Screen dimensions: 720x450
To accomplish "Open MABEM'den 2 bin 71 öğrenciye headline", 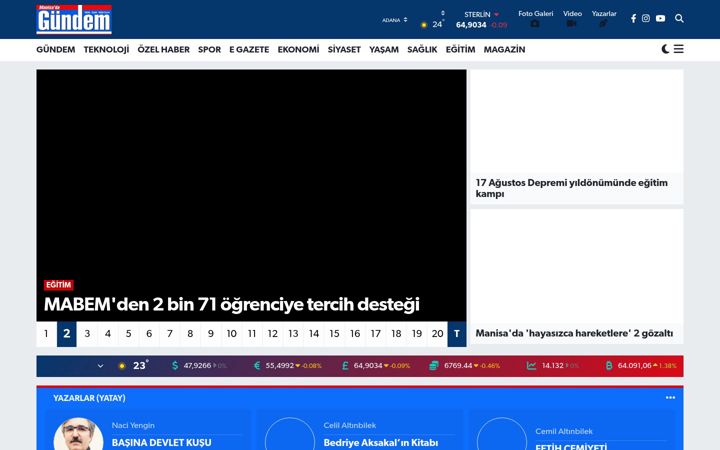I will 231,304.
